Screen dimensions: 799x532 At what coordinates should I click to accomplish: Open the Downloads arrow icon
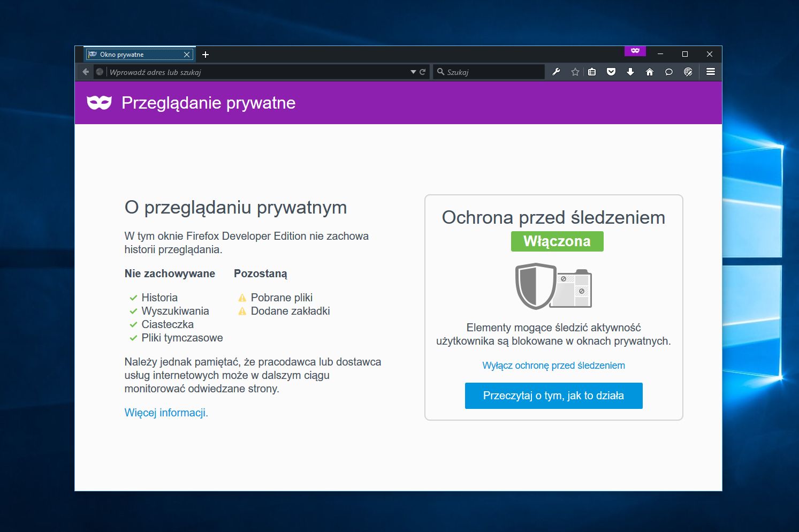click(x=630, y=71)
